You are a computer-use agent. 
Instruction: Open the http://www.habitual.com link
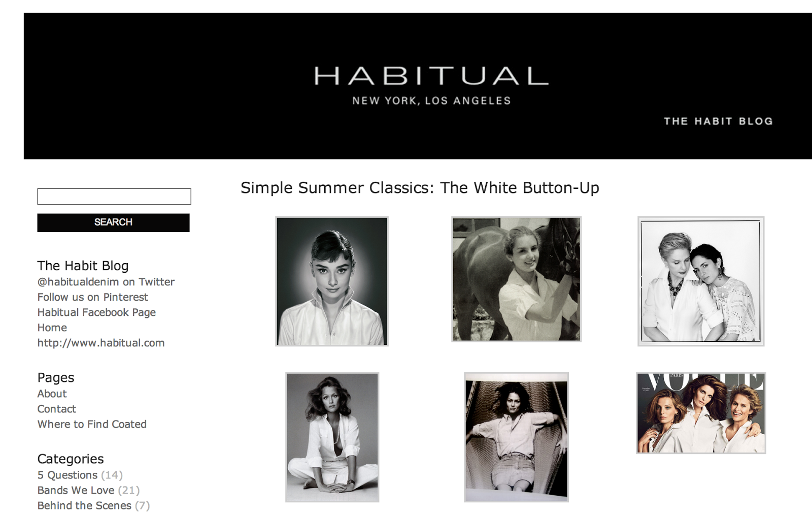[x=100, y=343]
